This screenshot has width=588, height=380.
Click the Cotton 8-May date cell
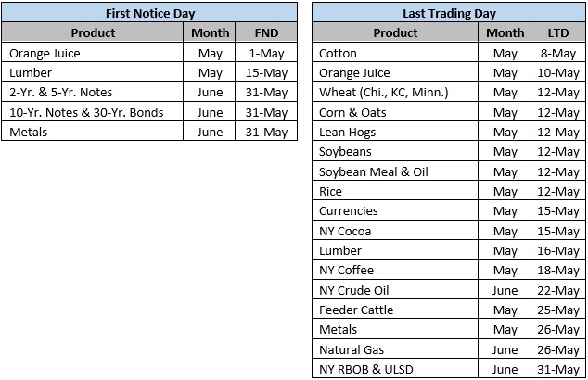point(557,53)
